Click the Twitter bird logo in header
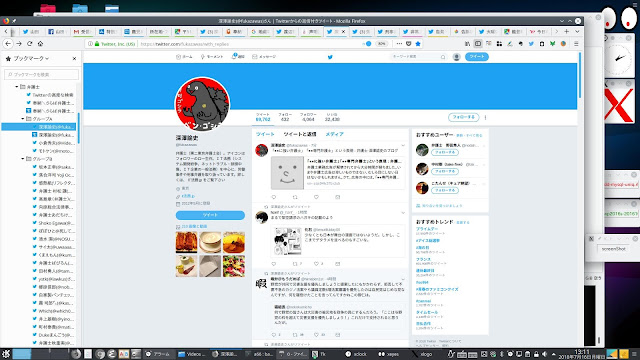 [330, 57]
